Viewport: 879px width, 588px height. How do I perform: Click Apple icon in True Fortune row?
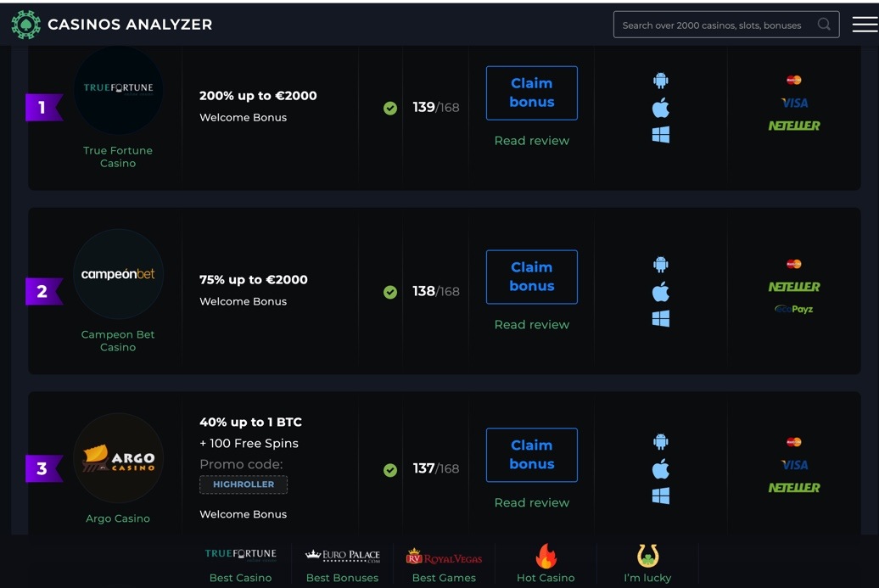661,108
